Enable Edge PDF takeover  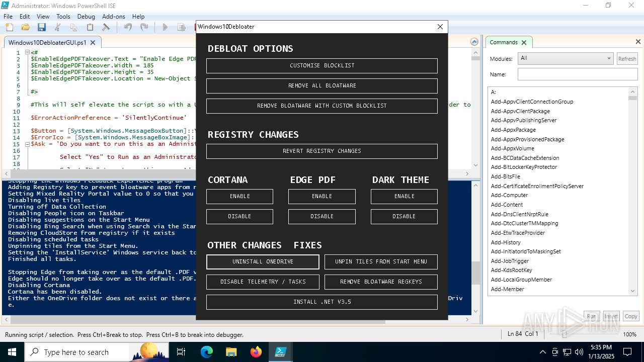[322, 197]
